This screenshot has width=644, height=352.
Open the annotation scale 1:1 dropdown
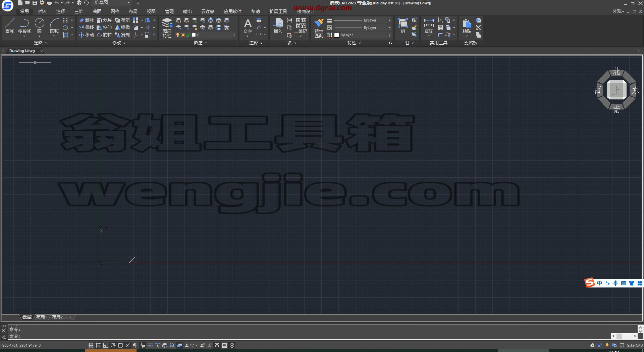pyautogui.click(x=194, y=345)
